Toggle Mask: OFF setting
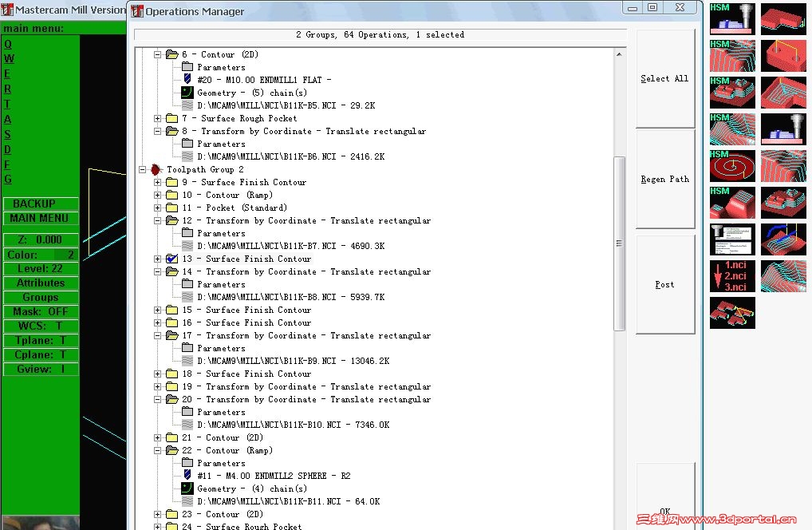The width and height of the screenshot is (812, 530). click(x=41, y=311)
